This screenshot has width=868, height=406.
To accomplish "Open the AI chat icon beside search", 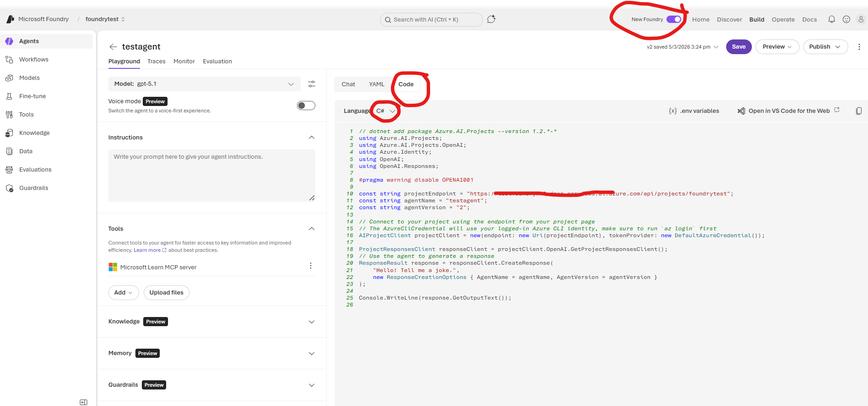I will pyautogui.click(x=491, y=19).
